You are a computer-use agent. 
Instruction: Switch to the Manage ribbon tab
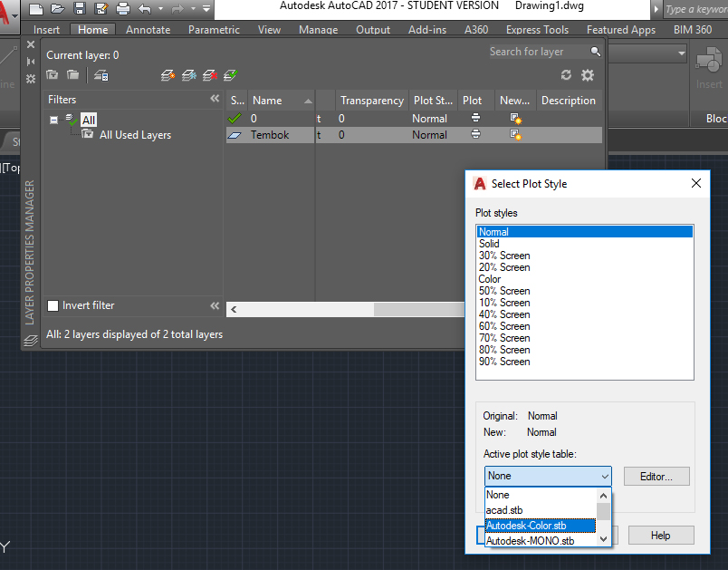(318, 30)
